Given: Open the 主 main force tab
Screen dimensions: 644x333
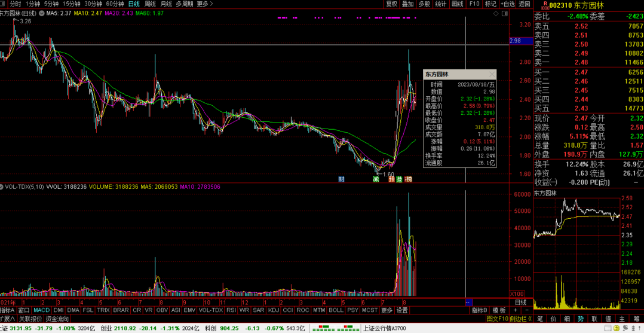Looking at the screenshot, I should pyautogui.click(x=622, y=319).
